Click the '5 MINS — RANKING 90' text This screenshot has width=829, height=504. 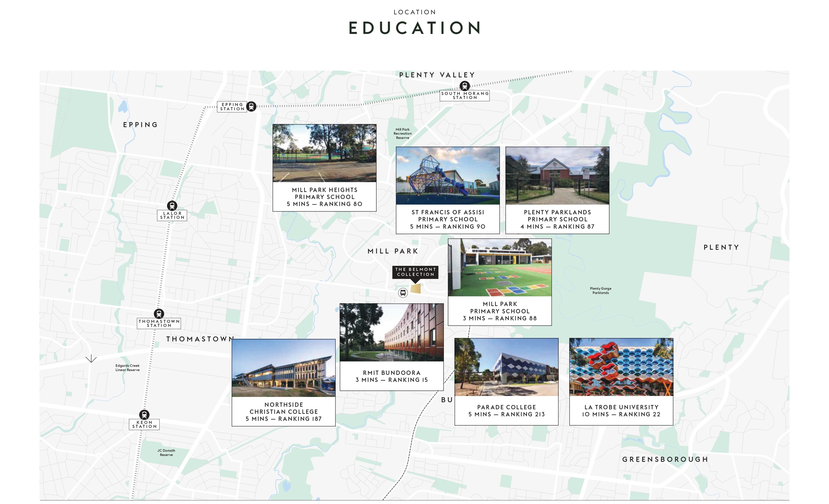(447, 226)
